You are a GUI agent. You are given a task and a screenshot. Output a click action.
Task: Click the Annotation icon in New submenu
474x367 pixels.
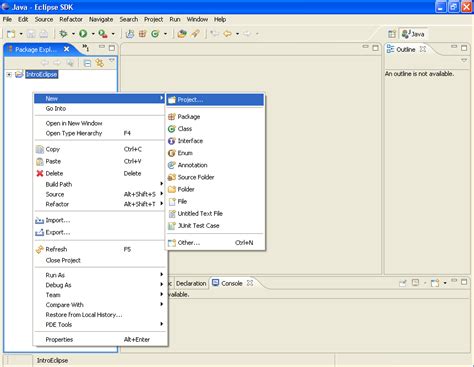tap(172, 165)
